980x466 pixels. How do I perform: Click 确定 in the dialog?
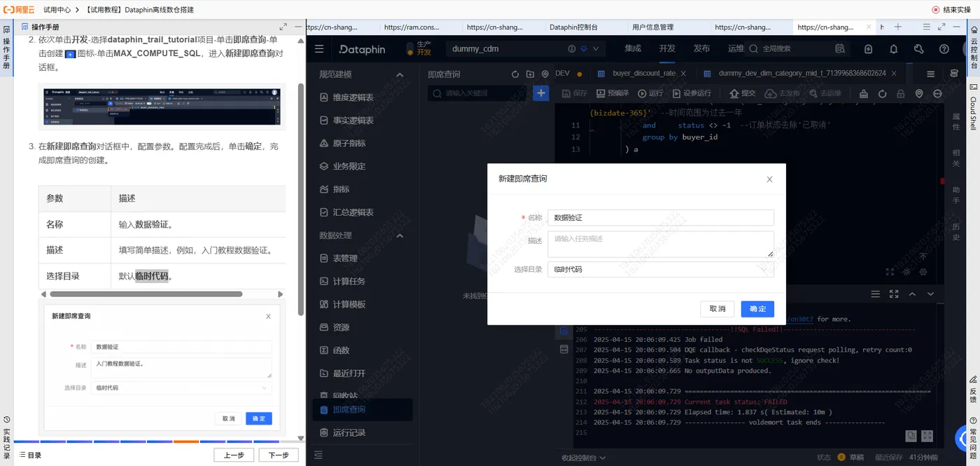click(757, 309)
